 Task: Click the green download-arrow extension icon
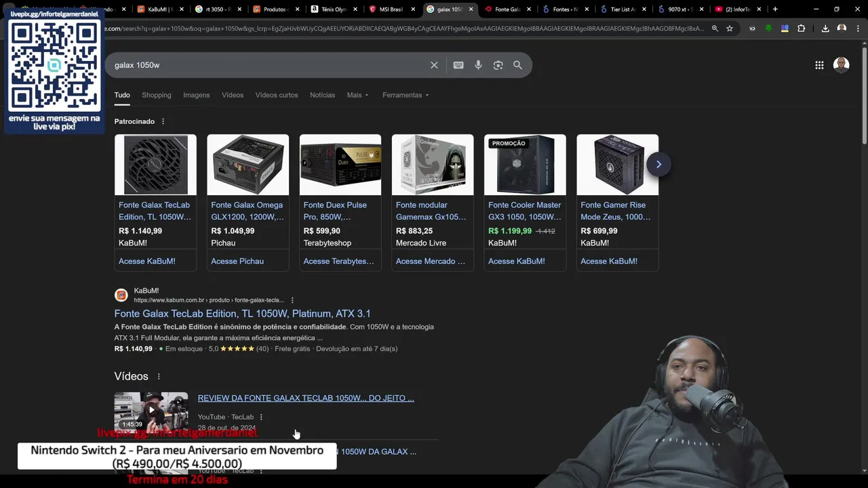[768, 28]
